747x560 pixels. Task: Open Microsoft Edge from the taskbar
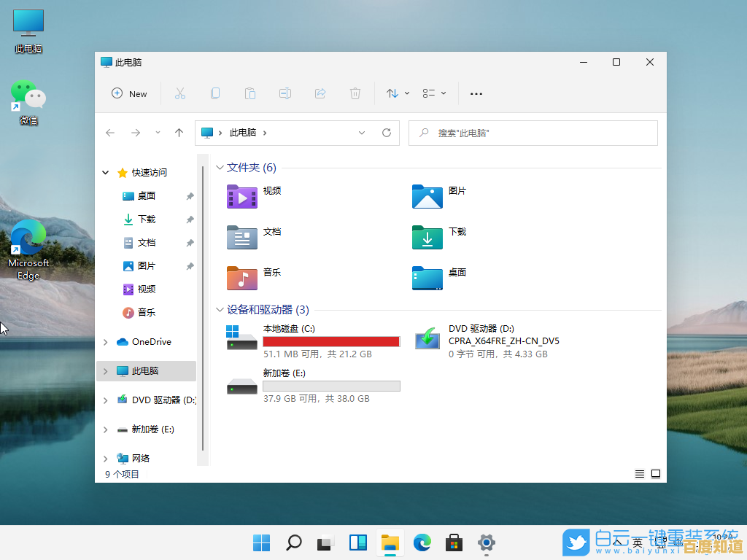click(422, 543)
